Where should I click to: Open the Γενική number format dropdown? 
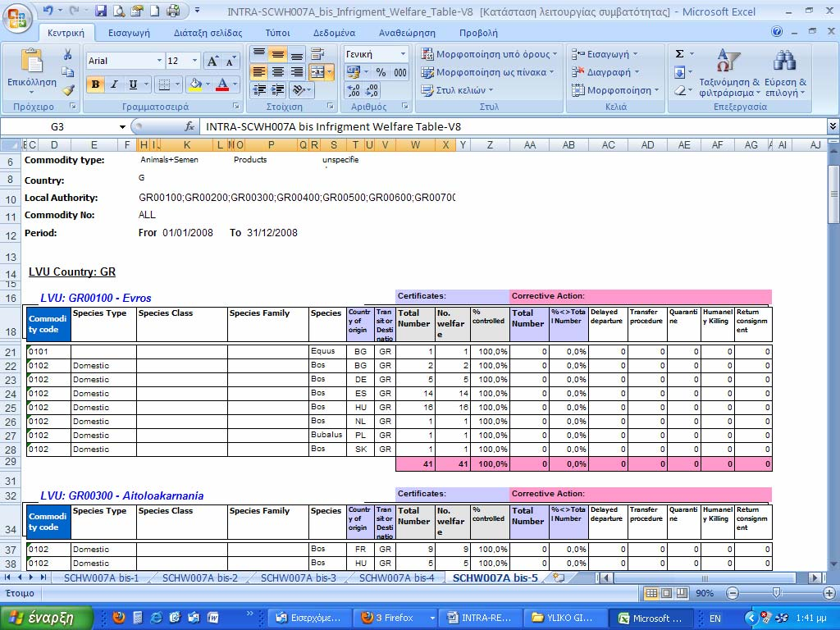coord(403,54)
